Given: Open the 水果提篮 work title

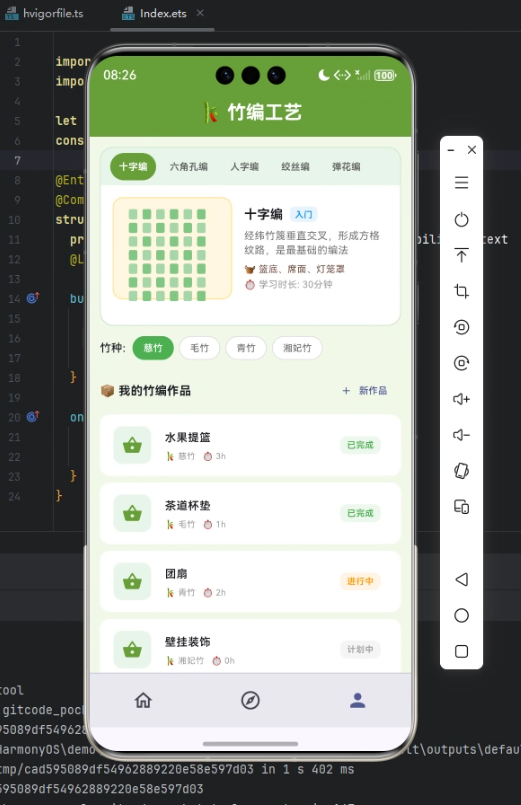Looking at the screenshot, I should point(187,437).
